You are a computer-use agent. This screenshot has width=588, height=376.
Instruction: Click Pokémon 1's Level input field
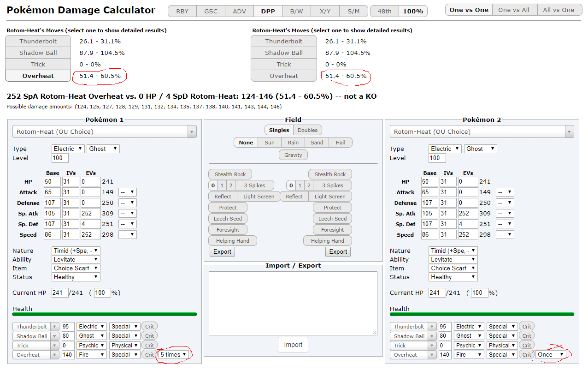(60, 158)
